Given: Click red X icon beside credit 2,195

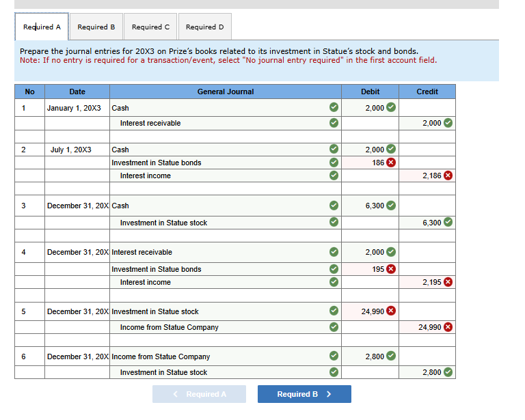Looking at the screenshot, I should tap(448, 282).
